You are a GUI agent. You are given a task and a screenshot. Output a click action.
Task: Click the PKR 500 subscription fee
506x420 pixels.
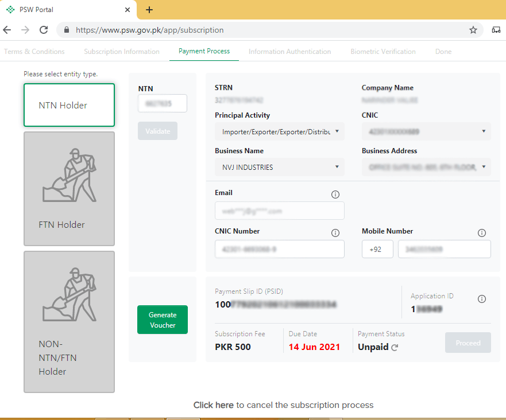click(x=233, y=347)
